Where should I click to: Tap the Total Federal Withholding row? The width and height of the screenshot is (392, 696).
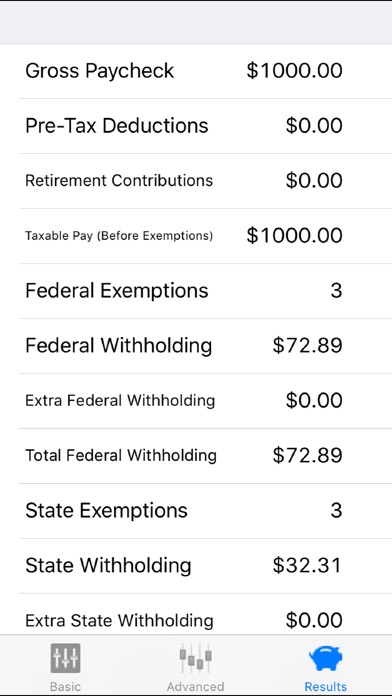coord(196,456)
